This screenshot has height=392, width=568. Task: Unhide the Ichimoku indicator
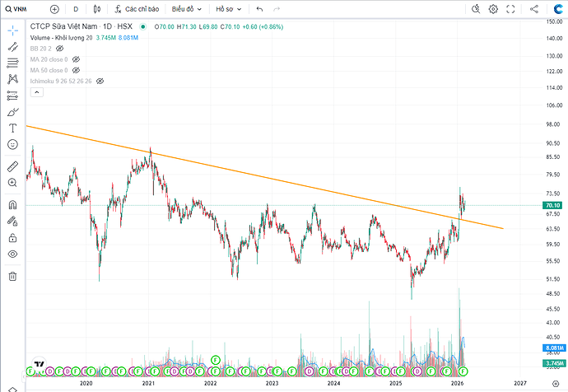coord(100,82)
